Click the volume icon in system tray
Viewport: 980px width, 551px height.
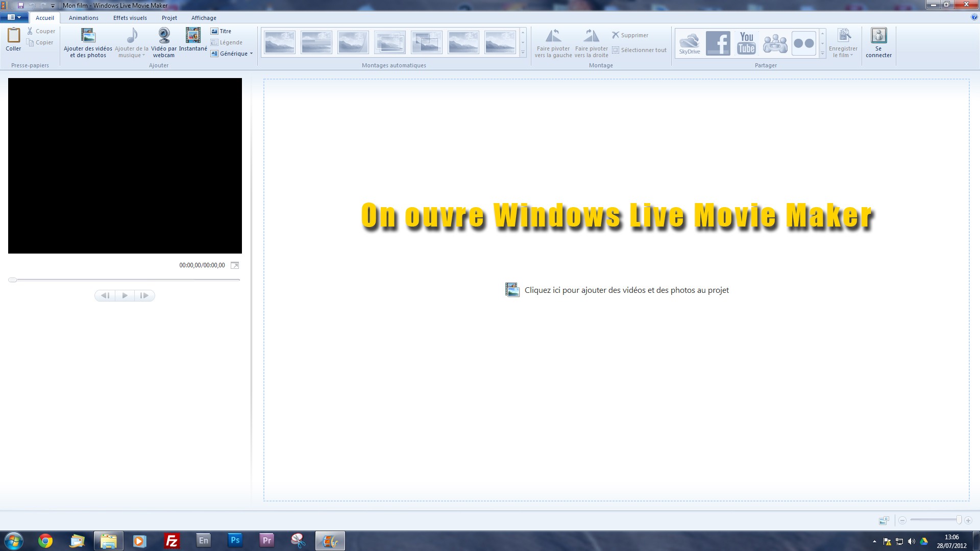tap(912, 541)
